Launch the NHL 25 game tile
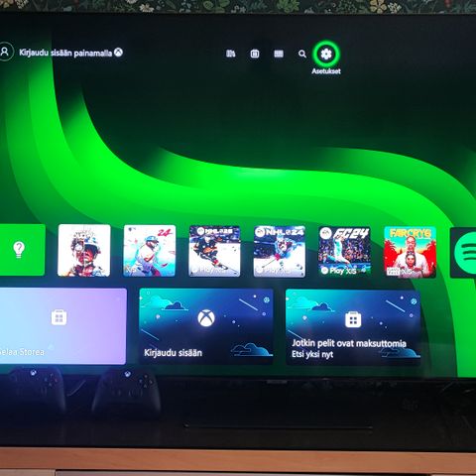Screen dimensions: 476x476 (x=214, y=251)
